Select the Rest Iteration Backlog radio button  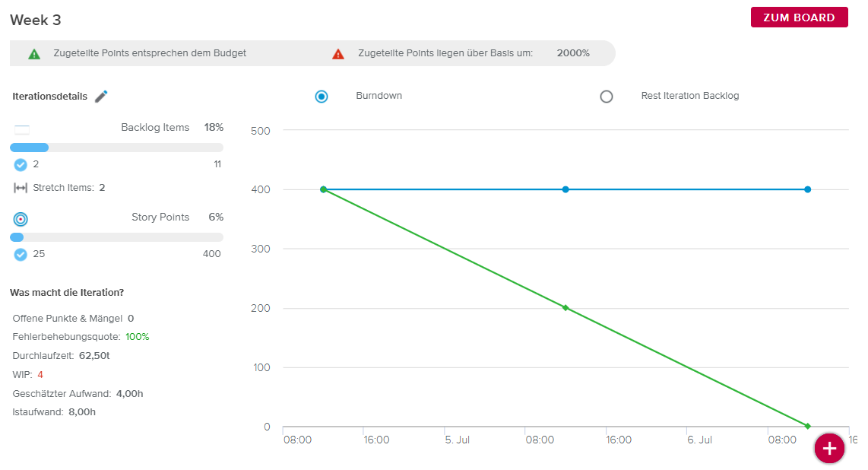tap(606, 97)
